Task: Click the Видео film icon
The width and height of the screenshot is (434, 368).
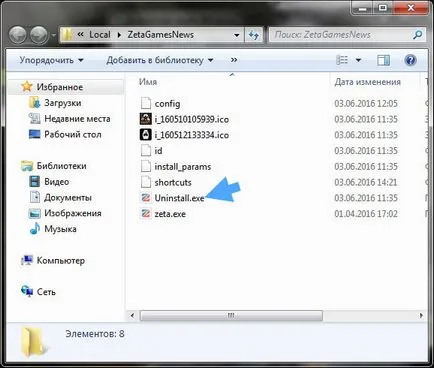Action: point(34,182)
